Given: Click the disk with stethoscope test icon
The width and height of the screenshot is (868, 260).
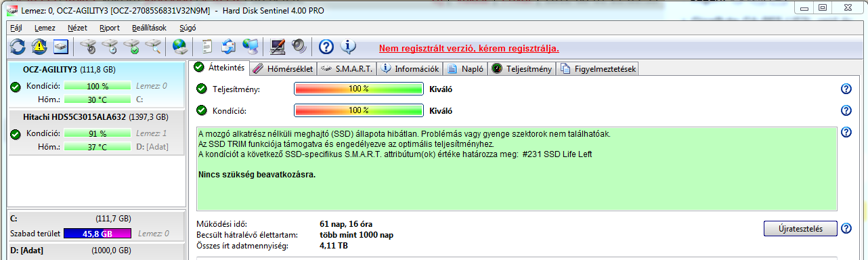Looking at the screenshot, I should click(88, 47).
